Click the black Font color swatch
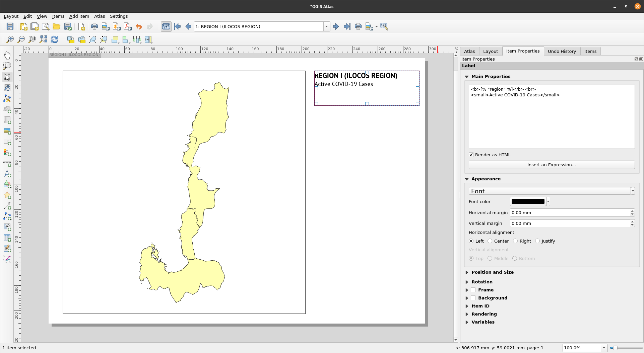Viewport: 644px width, 353px height. coord(528,201)
